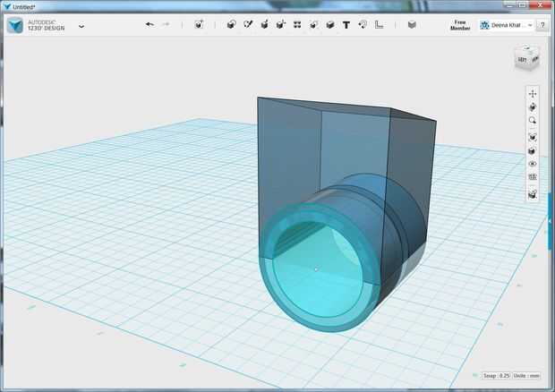The height and width of the screenshot is (392, 555).
Task: Select the Text tool
Action: pos(346,25)
